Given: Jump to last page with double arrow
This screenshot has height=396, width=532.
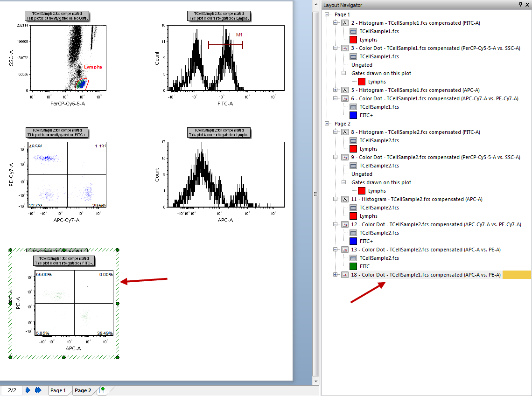Looking at the screenshot, I should tap(38, 390).
